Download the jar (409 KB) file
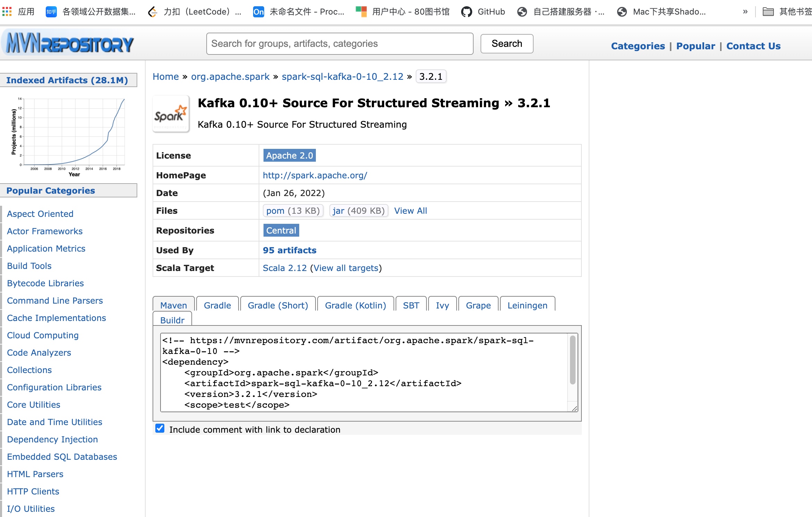This screenshot has width=812, height=517. pyautogui.click(x=359, y=211)
